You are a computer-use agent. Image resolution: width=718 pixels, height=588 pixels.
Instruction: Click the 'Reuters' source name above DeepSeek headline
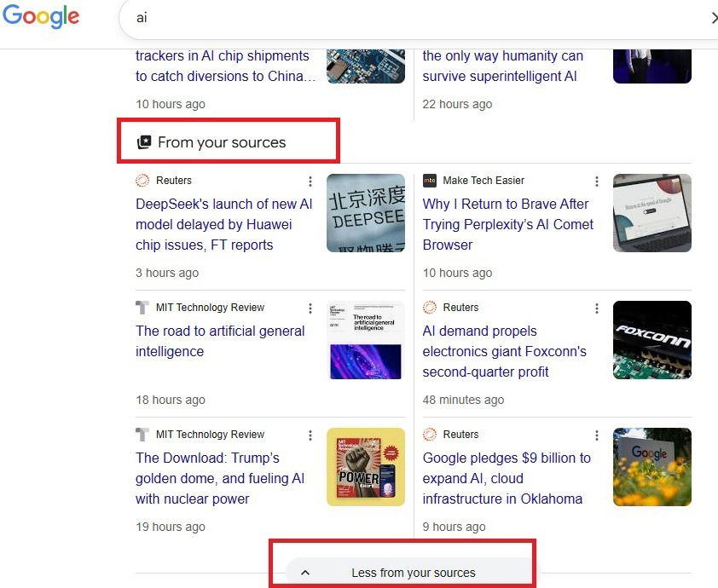174,181
